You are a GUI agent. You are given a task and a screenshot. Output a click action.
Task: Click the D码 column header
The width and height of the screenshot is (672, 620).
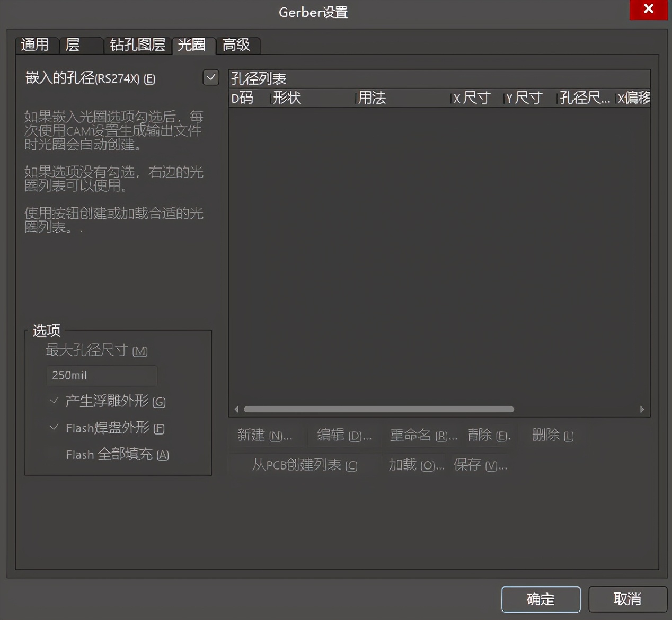point(243,98)
